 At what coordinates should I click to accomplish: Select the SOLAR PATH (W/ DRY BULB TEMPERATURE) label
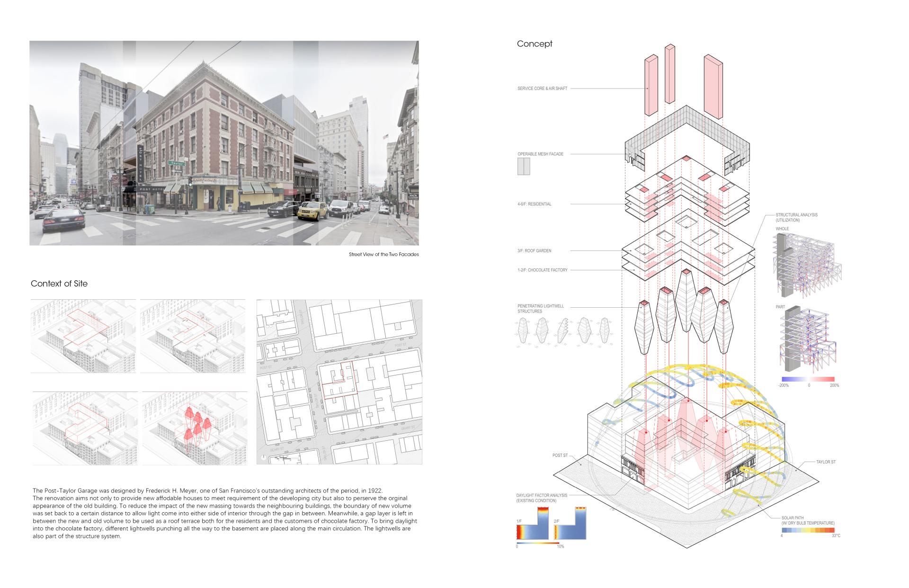pos(808,521)
